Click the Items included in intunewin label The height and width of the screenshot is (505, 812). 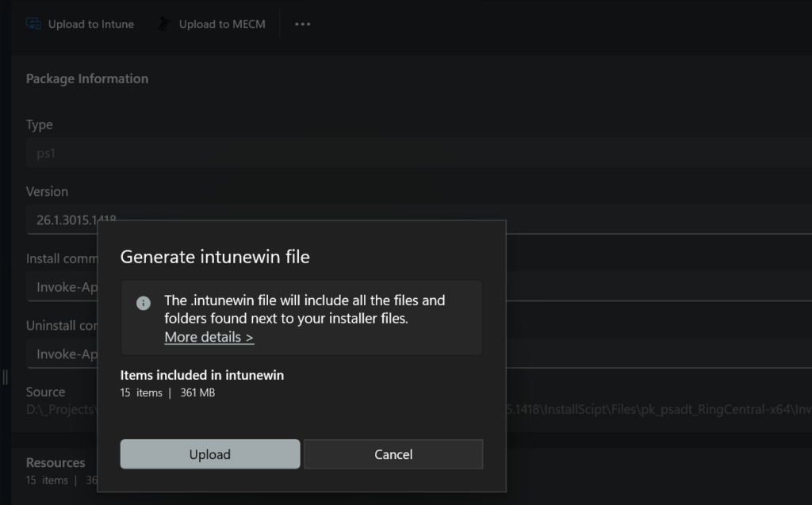pos(201,375)
